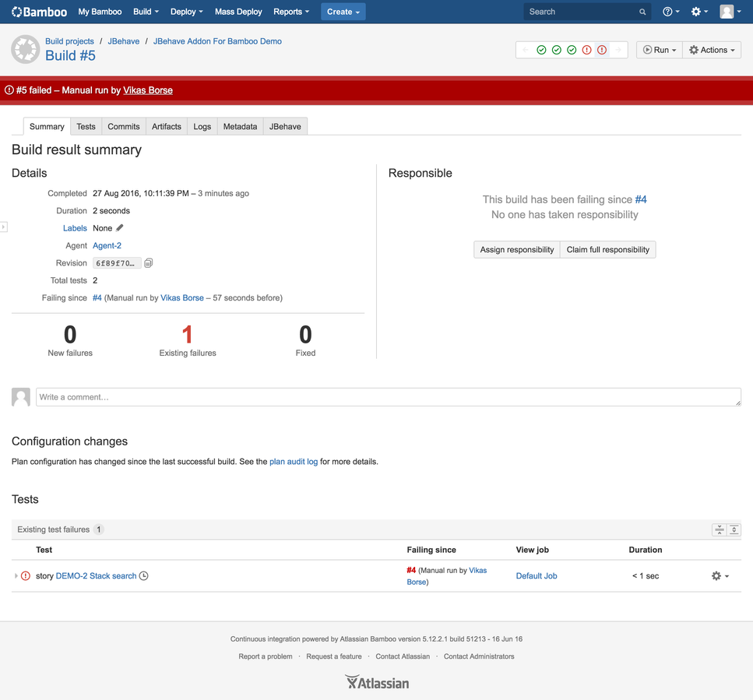Open #4 link in Responsible section
This screenshot has width=753, height=700.
pyautogui.click(x=641, y=199)
